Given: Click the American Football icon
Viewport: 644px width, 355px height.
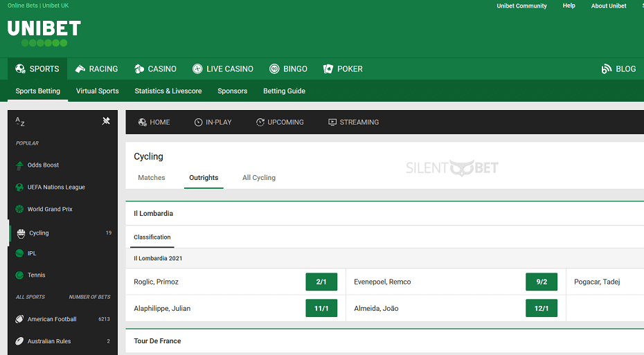Looking at the screenshot, I should coord(19,319).
